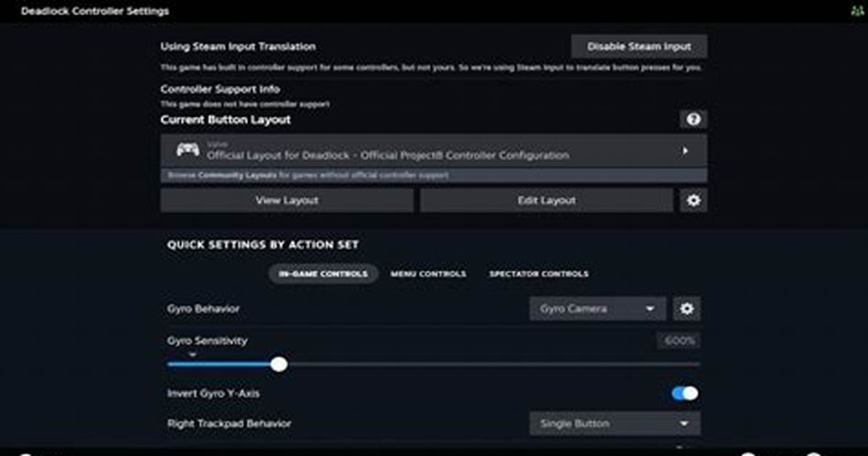868x456 pixels.
Task: Click the Controller Support Info heading
Action: point(220,89)
